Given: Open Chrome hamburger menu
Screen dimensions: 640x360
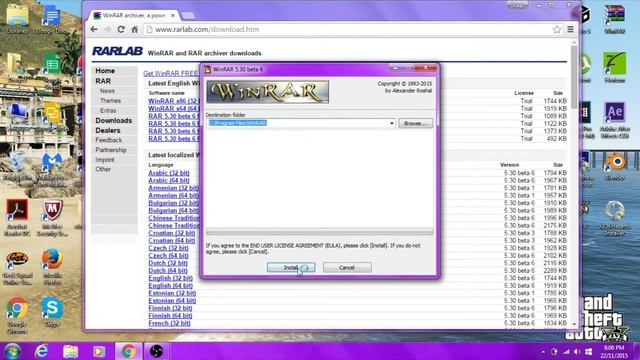Looking at the screenshot, I should (x=571, y=29).
